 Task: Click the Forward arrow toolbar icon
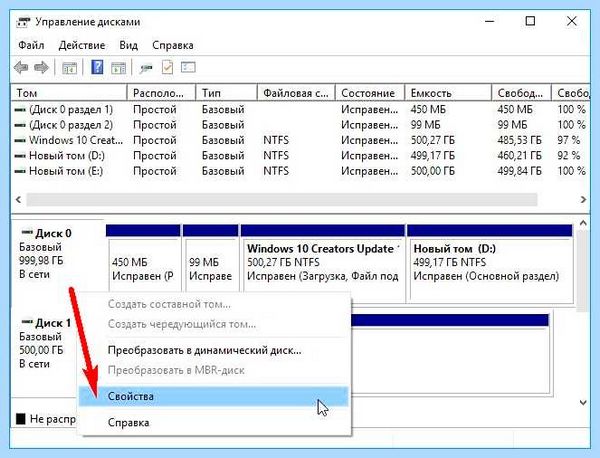(x=41, y=68)
